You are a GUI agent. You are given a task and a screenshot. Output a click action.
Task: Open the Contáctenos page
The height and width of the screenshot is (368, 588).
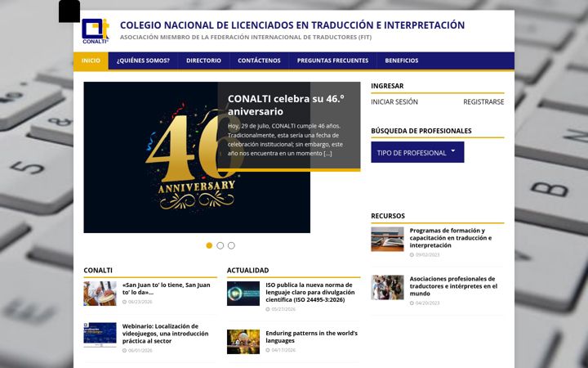(259, 61)
